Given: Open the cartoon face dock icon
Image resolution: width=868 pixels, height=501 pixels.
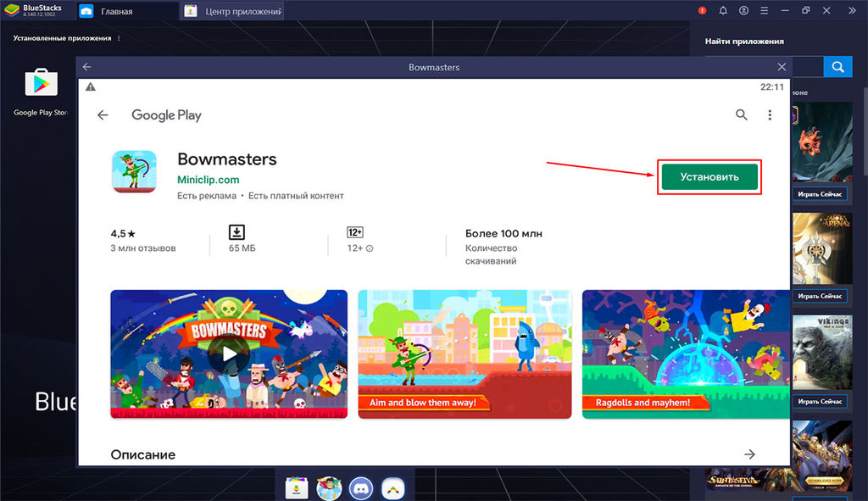Looking at the screenshot, I should click(x=329, y=489).
